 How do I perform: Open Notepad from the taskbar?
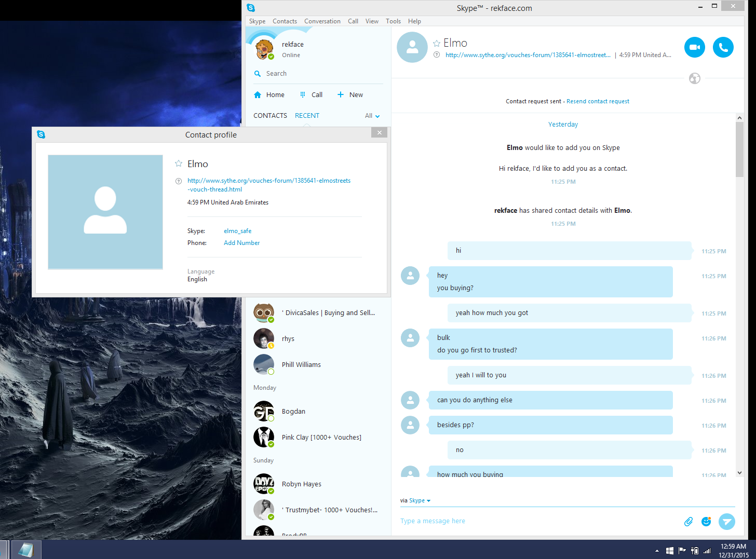point(26,550)
